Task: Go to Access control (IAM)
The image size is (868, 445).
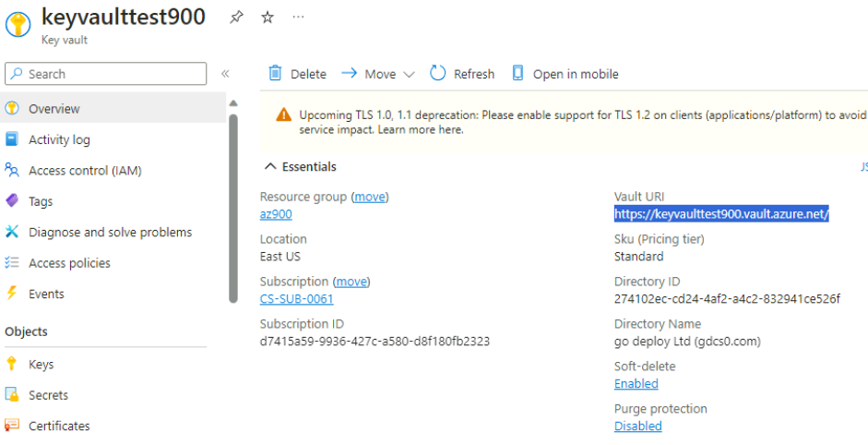Action: point(85,171)
